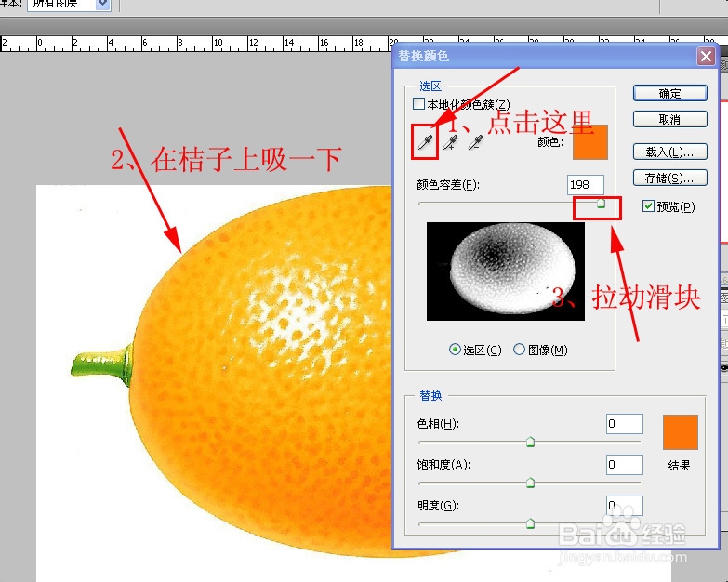Click the 明度 lightness slider handle
This screenshot has height=582, width=728.
[x=530, y=523]
